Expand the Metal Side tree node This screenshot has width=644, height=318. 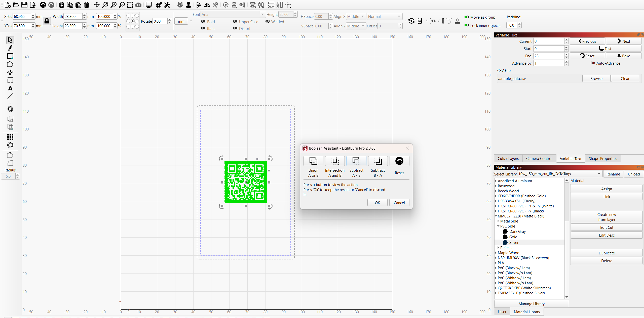tap(498, 221)
